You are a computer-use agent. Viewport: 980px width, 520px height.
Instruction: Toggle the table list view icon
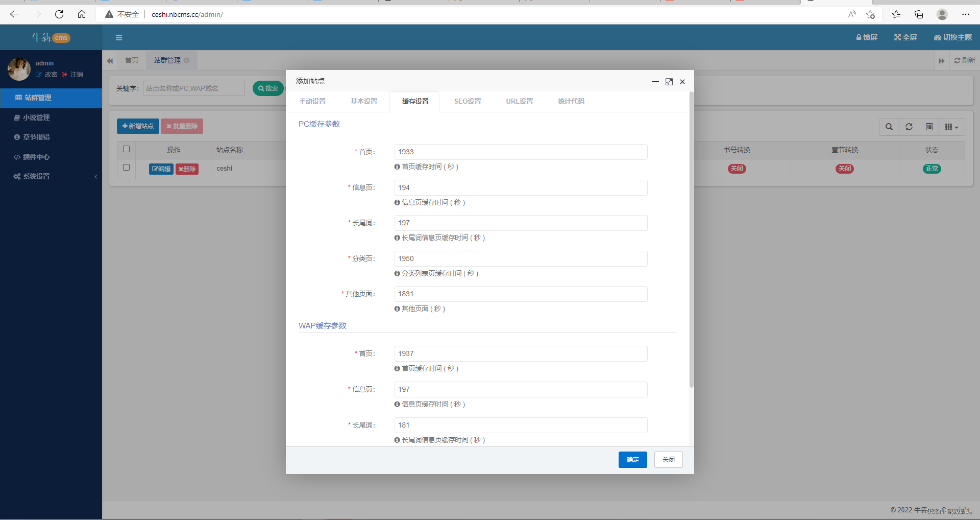pyautogui.click(x=929, y=127)
